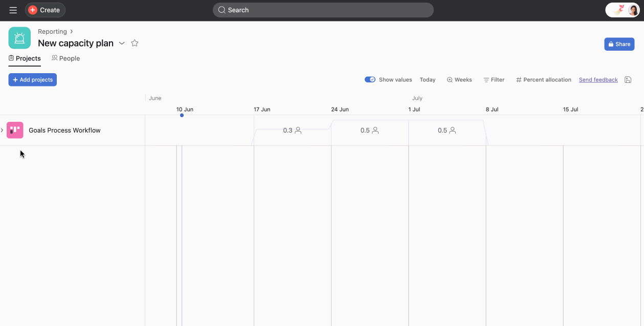Image resolution: width=644 pixels, height=326 pixels.
Task: Open the Weeks zoom level selector
Action: 459,79
